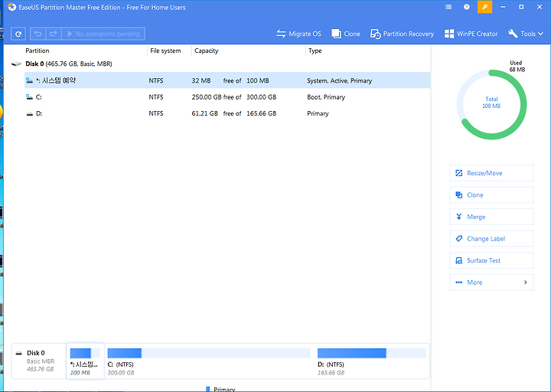Click the WinPE Creator windows icon
The width and height of the screenshot is (551, 392).
[x=448, y=34]
